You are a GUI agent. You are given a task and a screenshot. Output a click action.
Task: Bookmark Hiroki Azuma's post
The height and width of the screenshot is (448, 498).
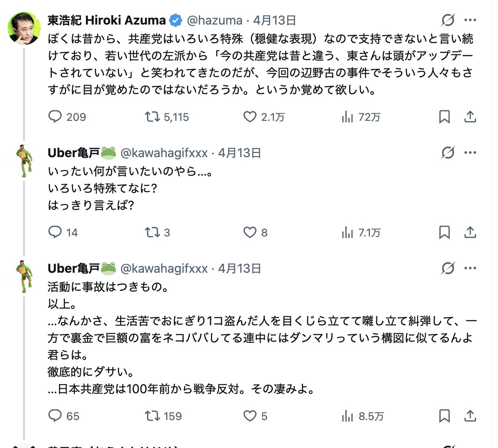tap(444, 117)
